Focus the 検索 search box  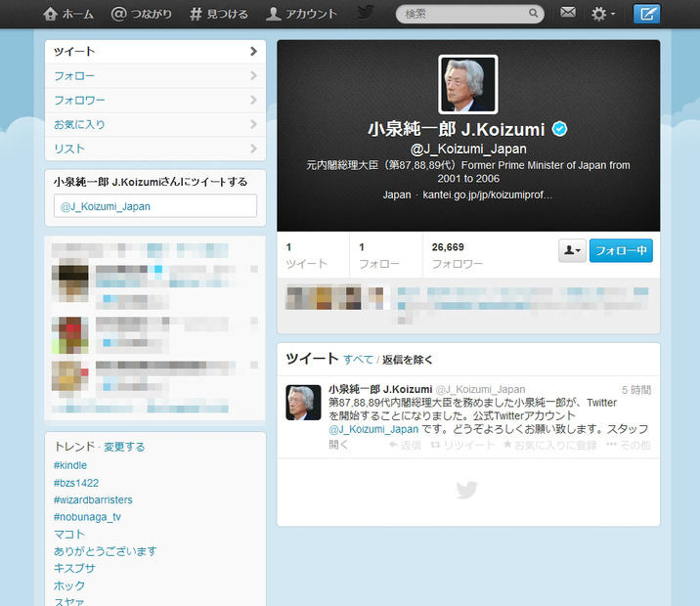pos(469,14)
